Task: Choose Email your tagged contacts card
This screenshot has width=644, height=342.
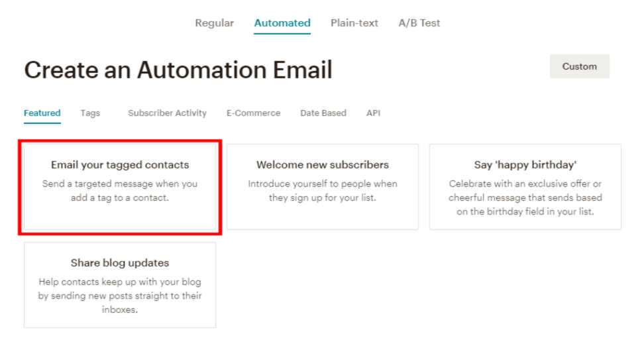Action: (x=120, y=187)
